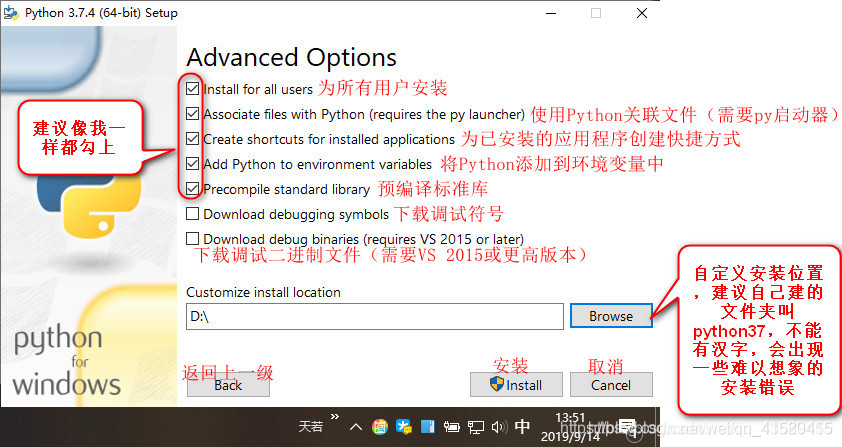
Task: Click Browse to choose install folder
Action: click(611, 316)
